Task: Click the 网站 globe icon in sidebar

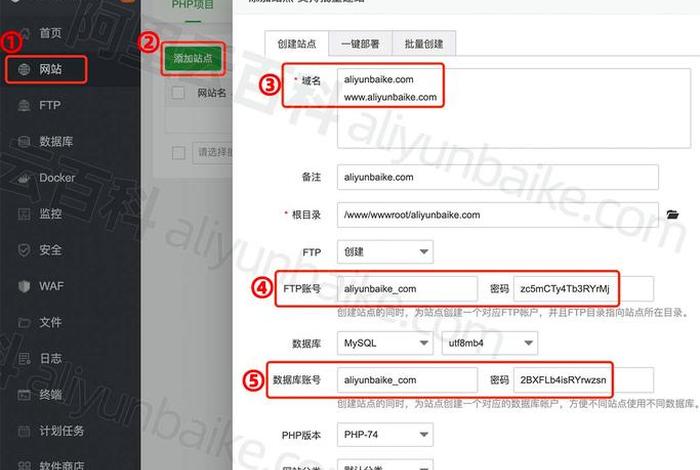Action: [x=22, y=69]
